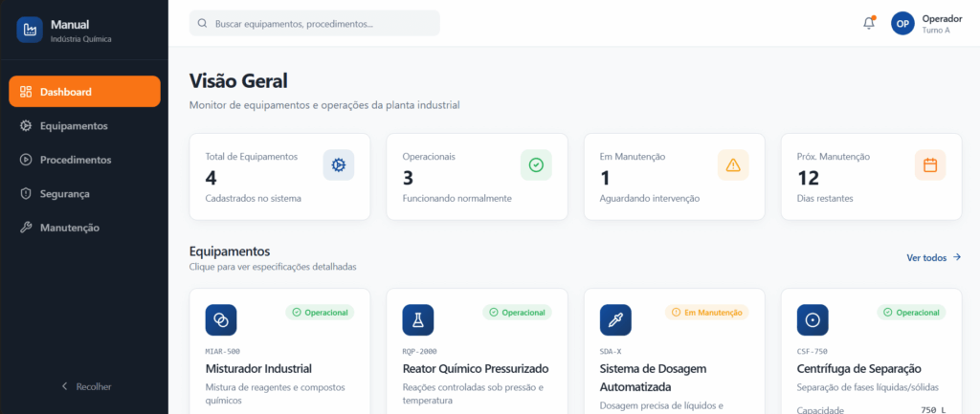
Task: Click the check icon on the Operacionais card
Action: (x=536, y=164)
